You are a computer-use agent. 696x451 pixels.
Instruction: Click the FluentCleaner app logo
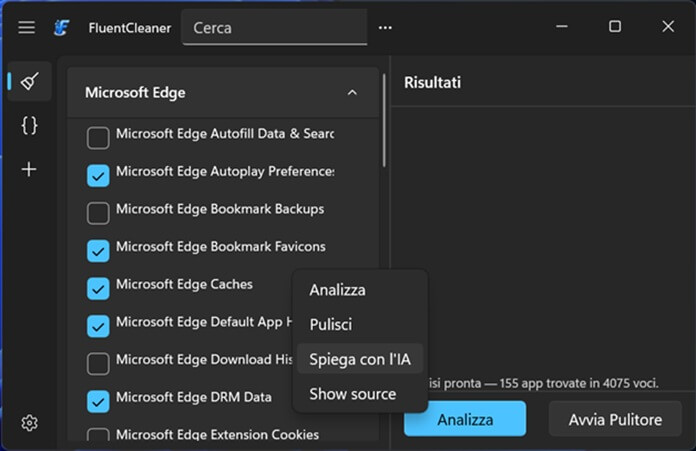[x=61, y=28]
